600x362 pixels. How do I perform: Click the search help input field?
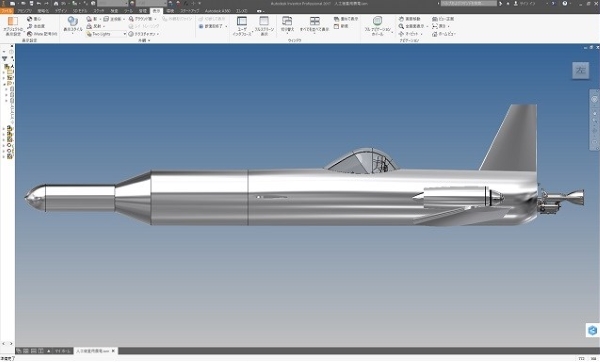[469, 3]
